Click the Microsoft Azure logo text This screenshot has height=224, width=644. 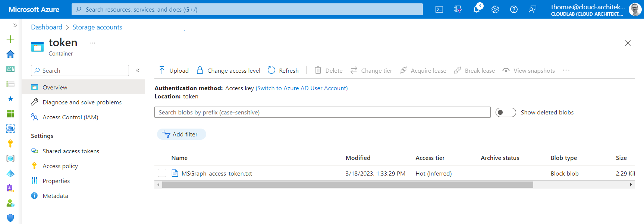pyautogui.click(x=34, y=9)
